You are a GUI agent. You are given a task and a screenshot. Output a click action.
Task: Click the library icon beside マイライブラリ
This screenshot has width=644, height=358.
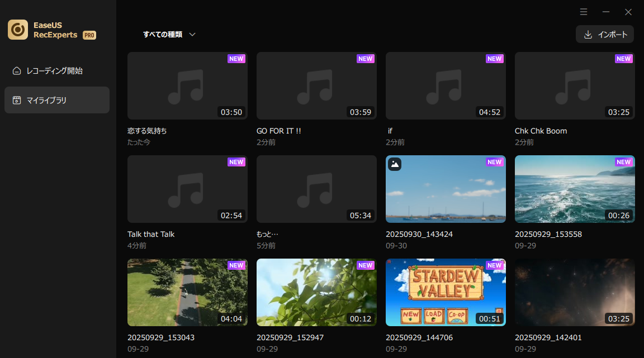pyautogui.click(x=17, y=101)
